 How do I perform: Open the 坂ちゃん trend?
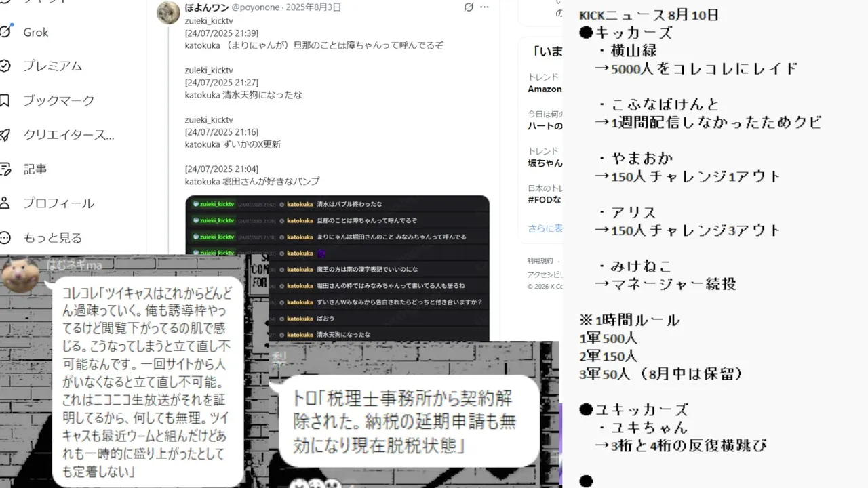click(x=545, y=163)
